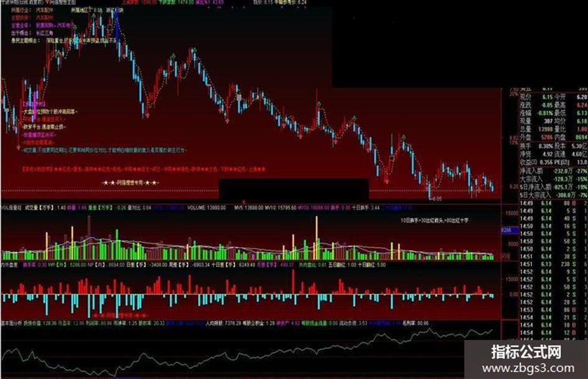The width and height of the screenshot is (588, 379).
Task: Click the 中期参考价: 6.24 header value
Action: pyautogui.click(x=290, y=2)
